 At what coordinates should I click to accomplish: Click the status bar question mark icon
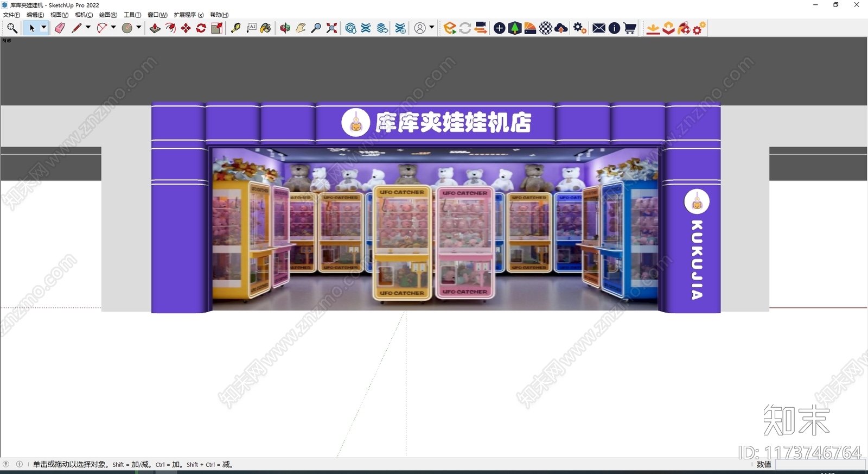(6, 464)
